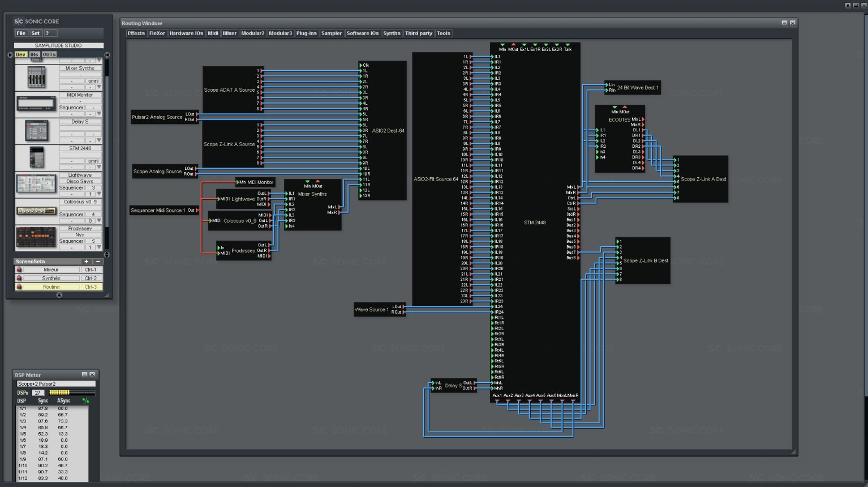This screenshot has height=487, width=868.
Task: Click the lock icon beside Mixeur screenset
Action: [x=19, y=270]
